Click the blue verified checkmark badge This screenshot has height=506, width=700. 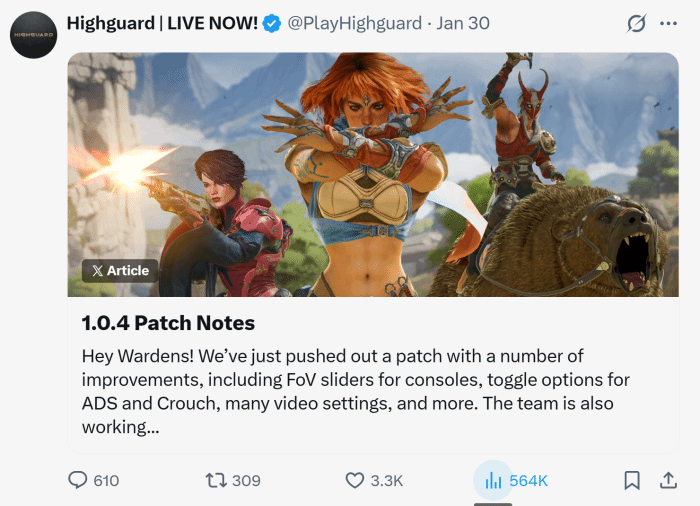coord(271,23)
